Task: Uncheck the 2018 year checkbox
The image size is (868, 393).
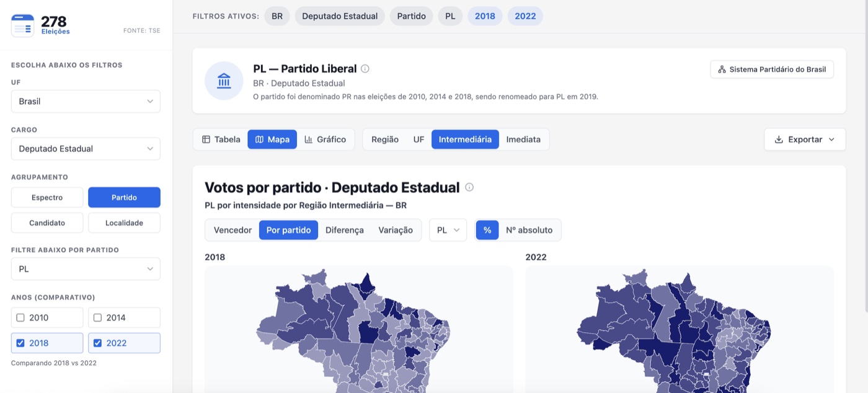Action: tap(20, 343)
